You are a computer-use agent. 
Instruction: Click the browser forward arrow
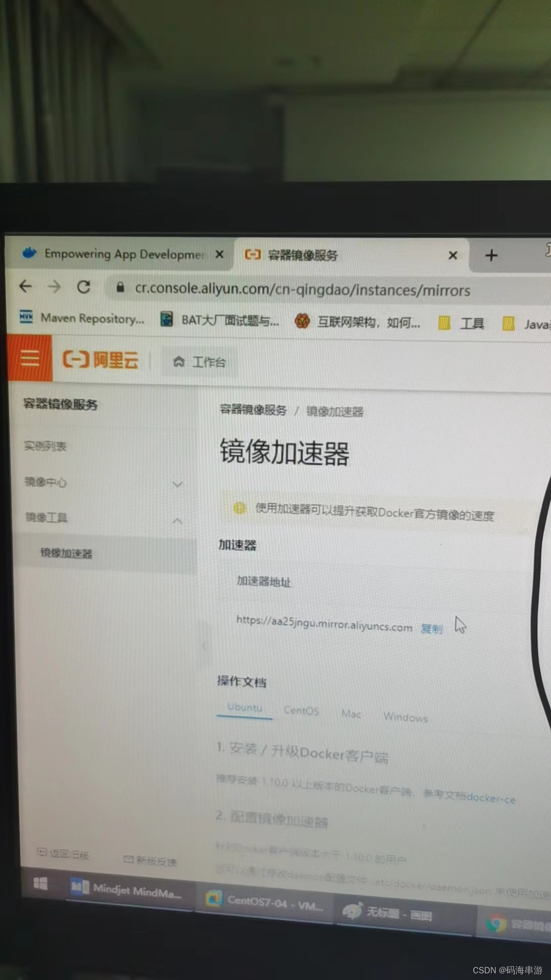(54, 287)
